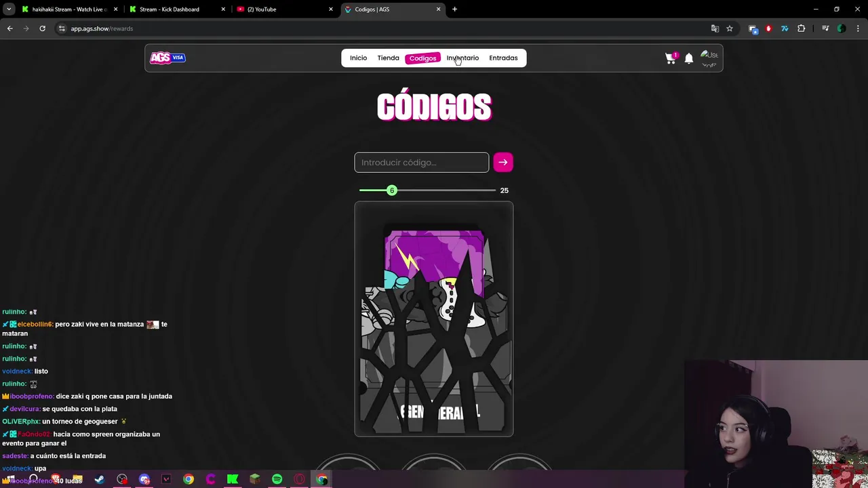The image size is (868, 488).
Task: Open the Entradas section
Action: 503,58
